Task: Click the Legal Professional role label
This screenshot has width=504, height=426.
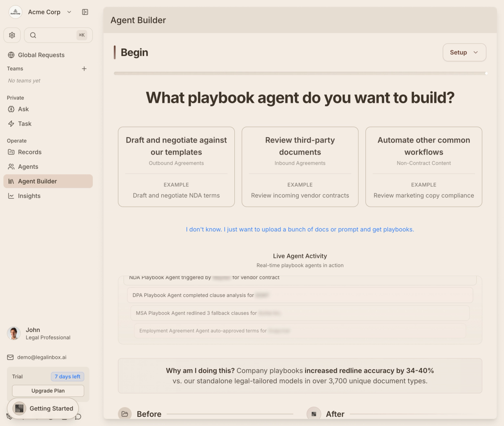Action: [48, 338]
